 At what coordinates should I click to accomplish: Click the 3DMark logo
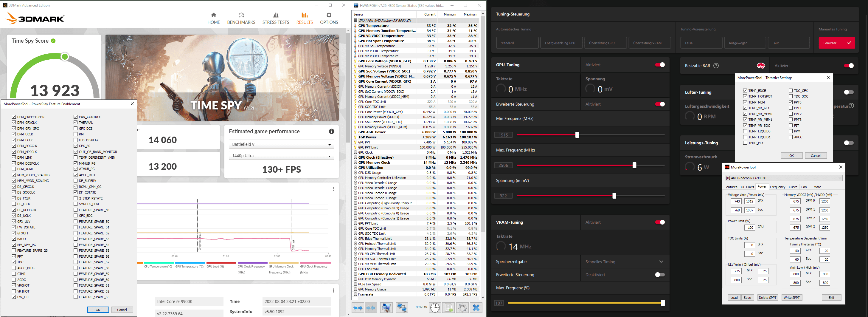click(35, 18)
